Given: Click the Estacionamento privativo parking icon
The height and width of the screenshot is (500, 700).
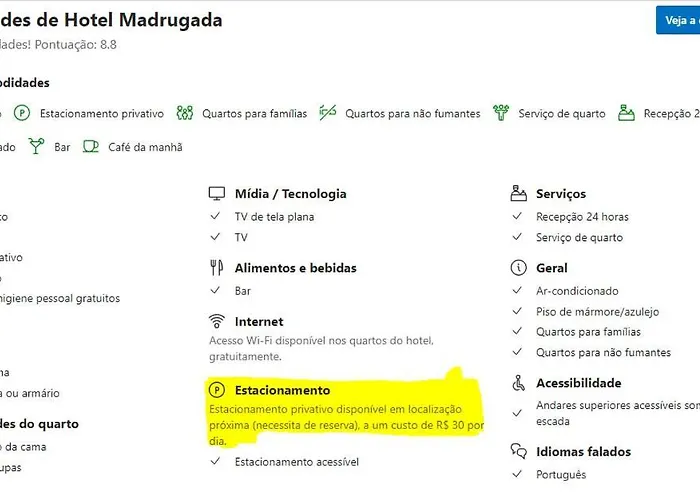Looking at the screenshot, I should click(x=21, y=113).
